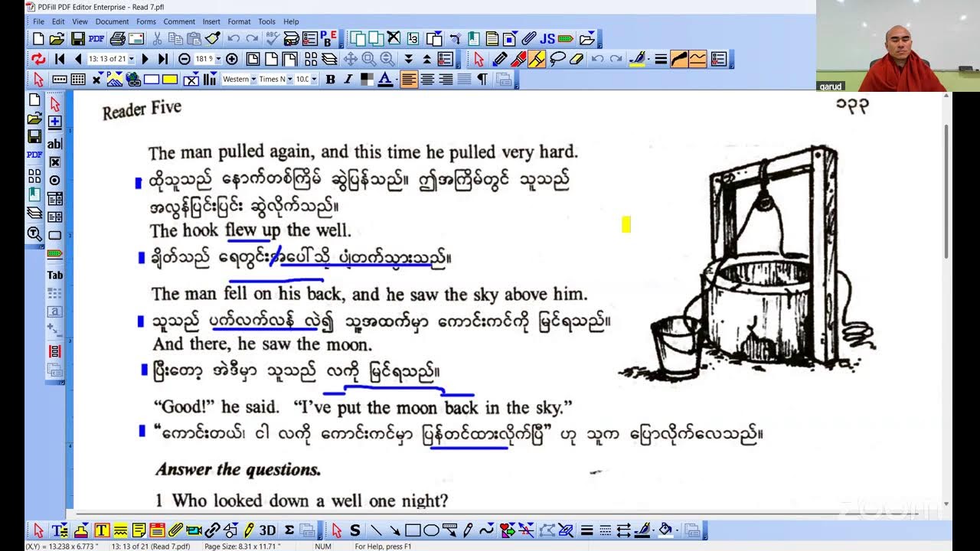The image size is (980, 551).
Task: Click the 3D tool in bottom toolbar
Action: tap(267, 530)
